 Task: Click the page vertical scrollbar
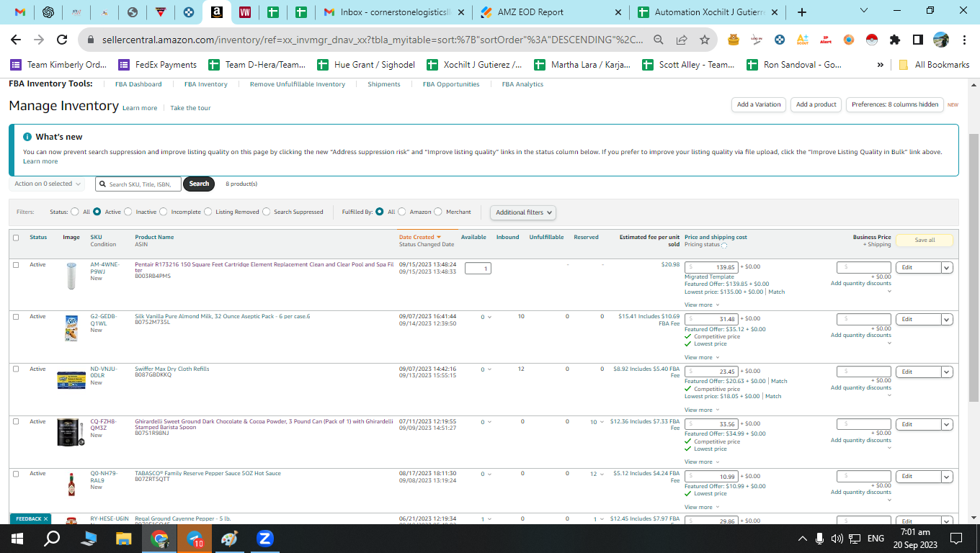pyautogui.click(x=974, y=266)
